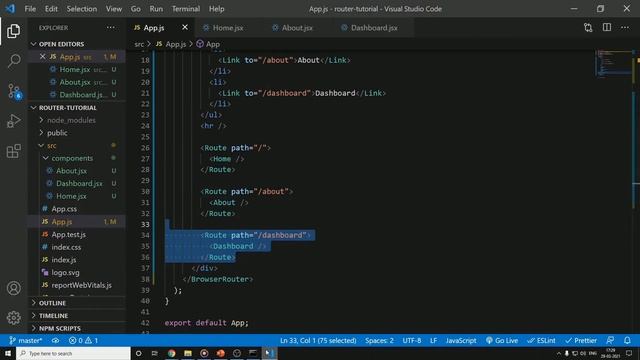
Task: Click the Prettier status bar item
Action: click(581, 340)
